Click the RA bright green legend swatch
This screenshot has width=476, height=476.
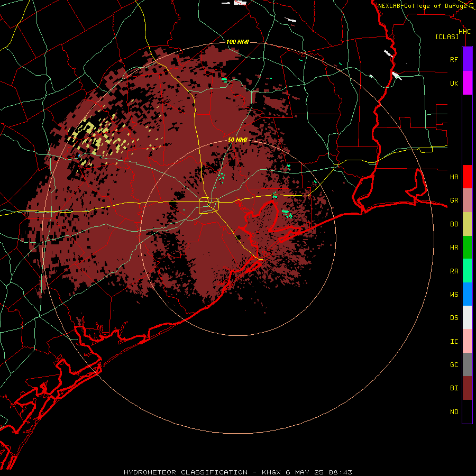[x=467, y=271]
